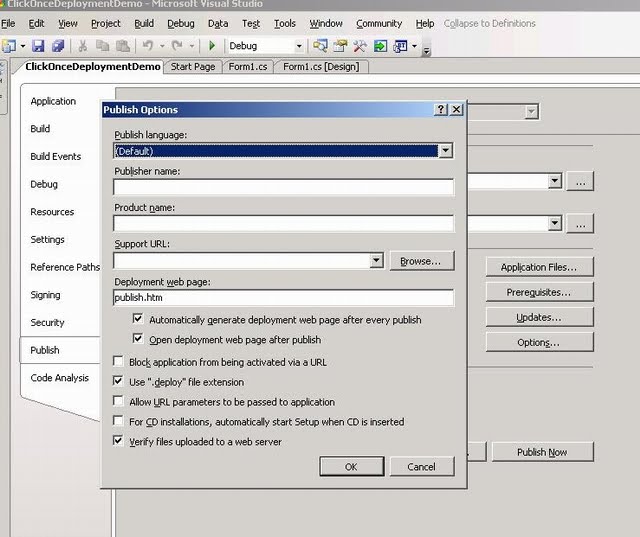Open the Support URL dropdown arrow
This screenshot has height=537, width=640.
click(376, 260)
